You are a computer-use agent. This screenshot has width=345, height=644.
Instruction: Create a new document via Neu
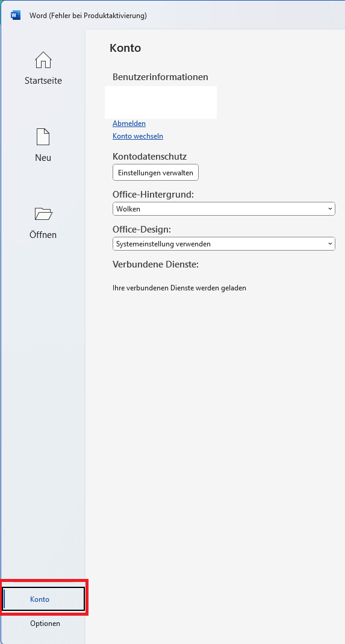pos(43,145)
